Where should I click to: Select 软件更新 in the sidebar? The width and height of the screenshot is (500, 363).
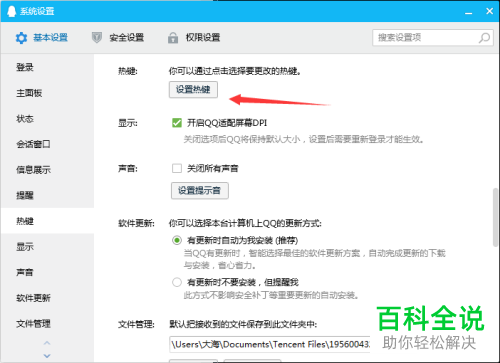pyautogui.click(x=47, y=298)
